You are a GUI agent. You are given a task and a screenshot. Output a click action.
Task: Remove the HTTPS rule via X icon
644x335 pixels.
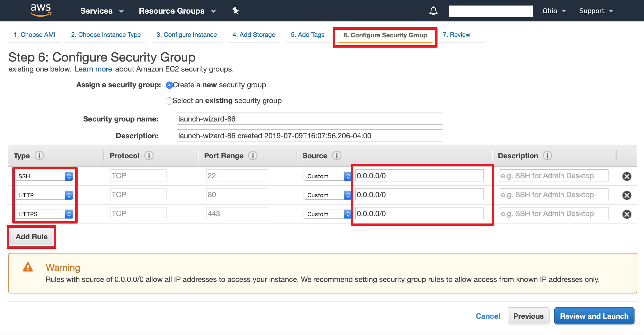pyautogui.click(x=627, y=214)
